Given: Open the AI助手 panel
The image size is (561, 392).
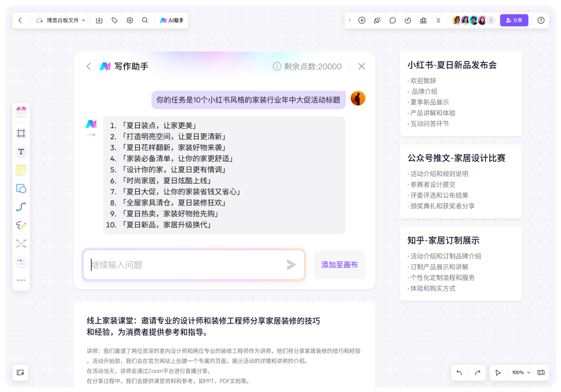Looking at the screenshot, I should click(x=171, y=20).
